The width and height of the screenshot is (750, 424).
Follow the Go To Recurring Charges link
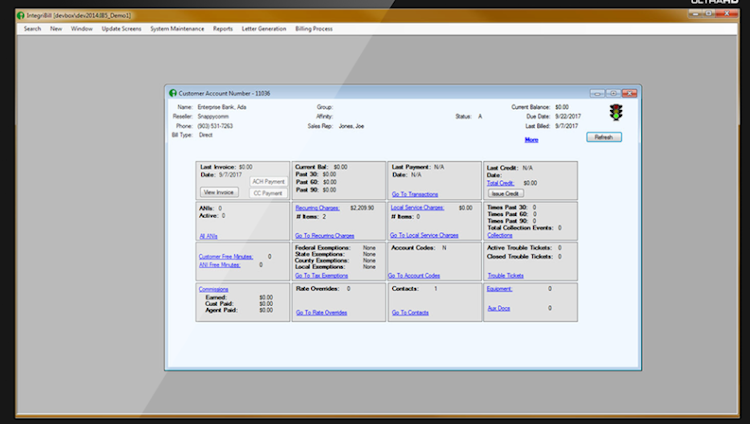click(325, 235)
